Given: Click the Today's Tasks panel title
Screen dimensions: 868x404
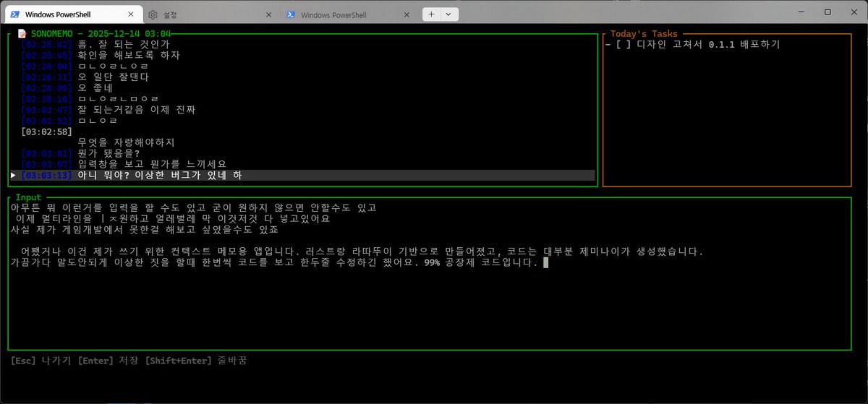Looking at the screenshot, I should (644, 33).
